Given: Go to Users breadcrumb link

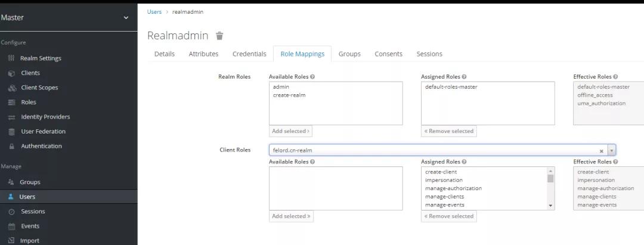Looking at the screenshot, I should pyautogui.click(x=154, y=12).
